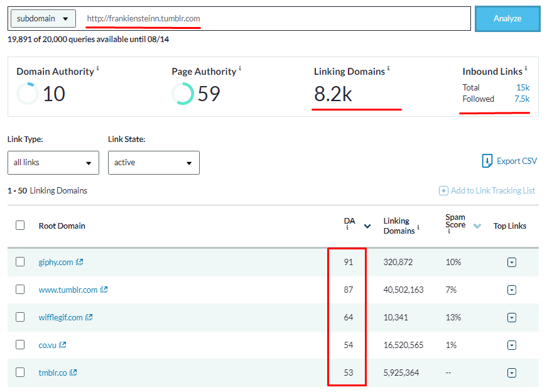The height and width of the screenshot is (392, 547).
Task: Click the Analyze button
Action: pyautogui.click(x=507, y=19)
